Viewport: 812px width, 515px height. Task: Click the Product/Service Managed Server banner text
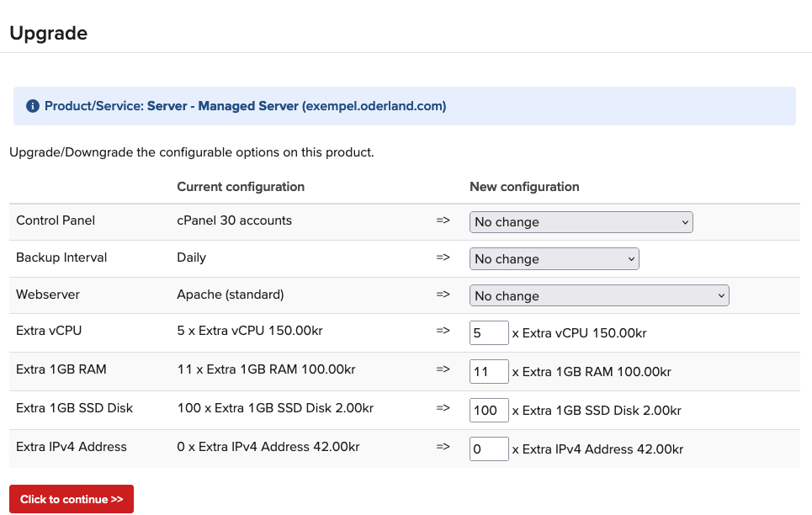click(245, 107)
